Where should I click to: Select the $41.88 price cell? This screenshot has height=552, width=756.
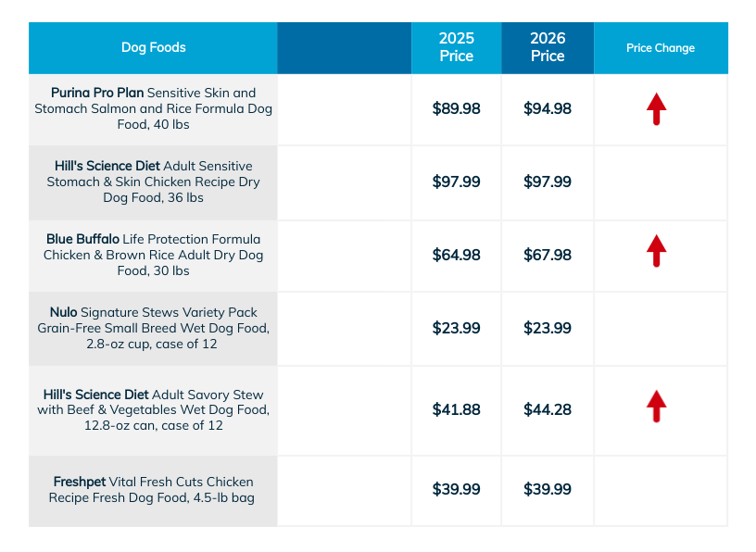click(456, 409)
